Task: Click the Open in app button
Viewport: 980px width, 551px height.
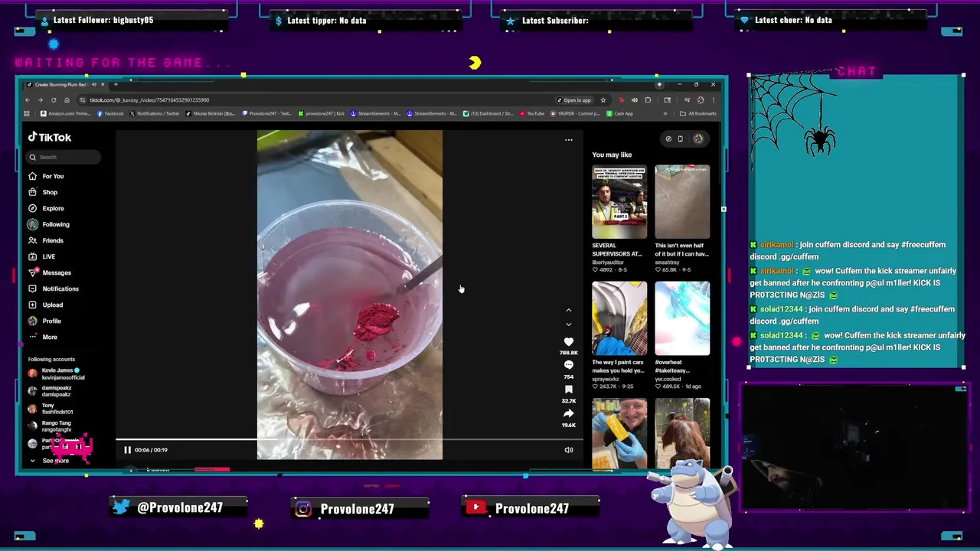Action: [573, 100]
